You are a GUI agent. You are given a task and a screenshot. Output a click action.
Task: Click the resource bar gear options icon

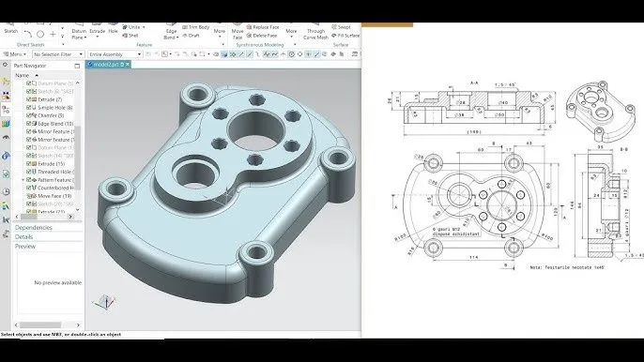click(6, 66)
